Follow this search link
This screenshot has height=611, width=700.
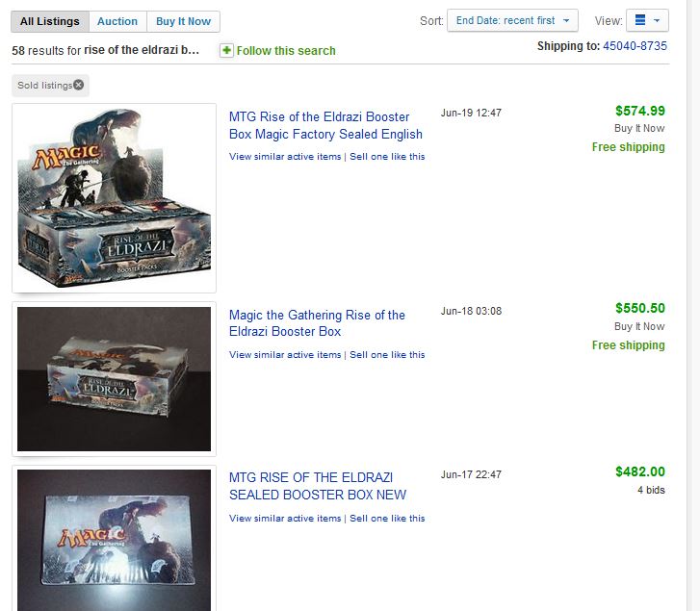(x=286, y=51)
